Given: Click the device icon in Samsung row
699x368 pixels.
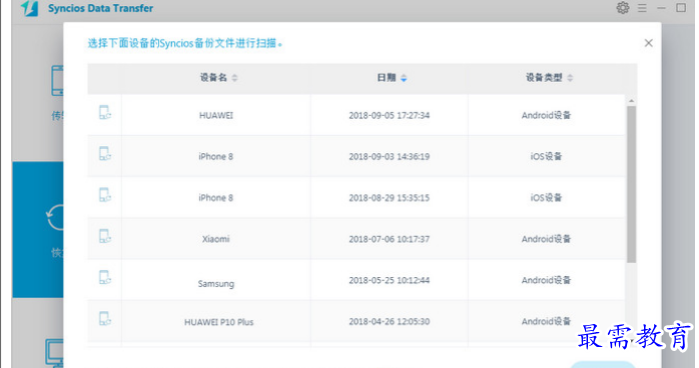Looking at the screenshot, I should [105, 277].
